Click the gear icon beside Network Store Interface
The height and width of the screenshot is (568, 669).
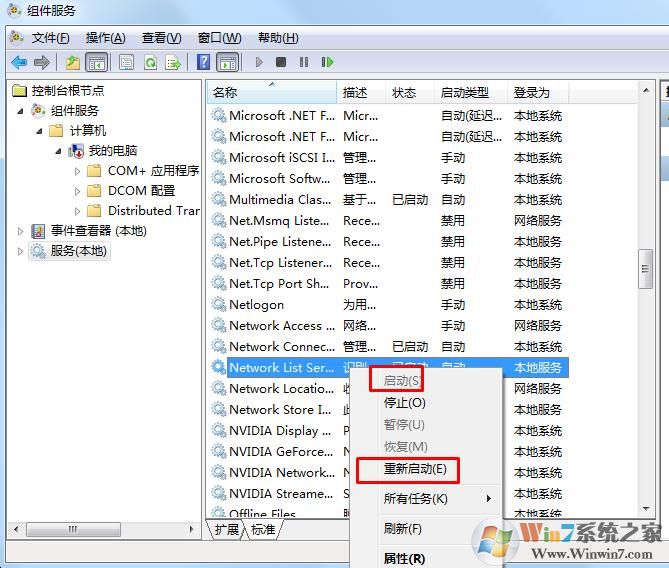pos(219,409)
